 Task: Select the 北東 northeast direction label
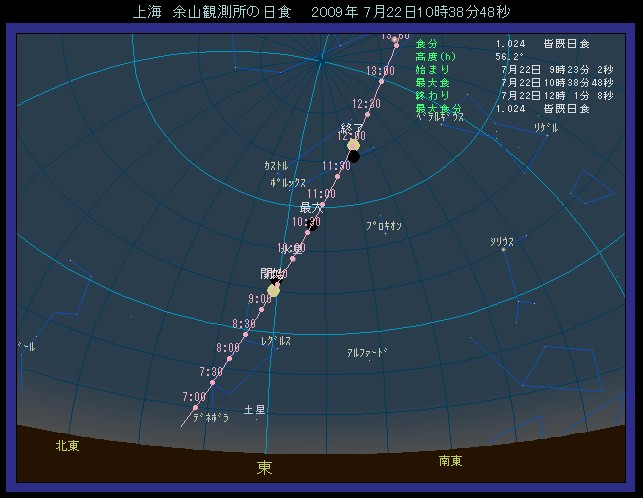(68, 446)
